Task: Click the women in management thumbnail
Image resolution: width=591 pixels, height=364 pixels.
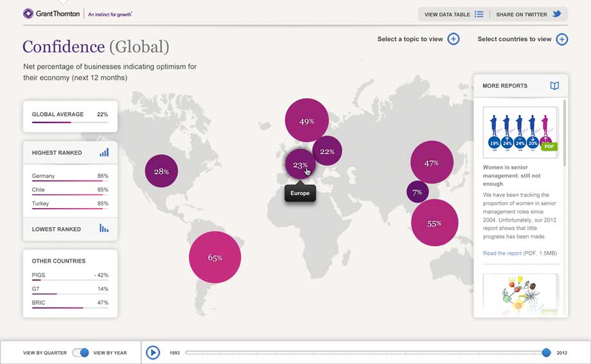Action: tap(520, 132)
